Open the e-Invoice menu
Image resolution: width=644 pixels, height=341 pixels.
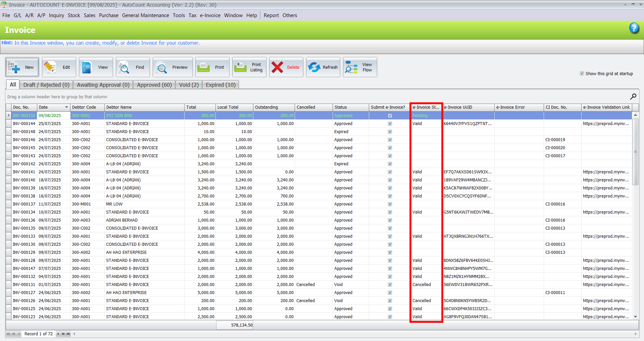[x=210, y=15]
